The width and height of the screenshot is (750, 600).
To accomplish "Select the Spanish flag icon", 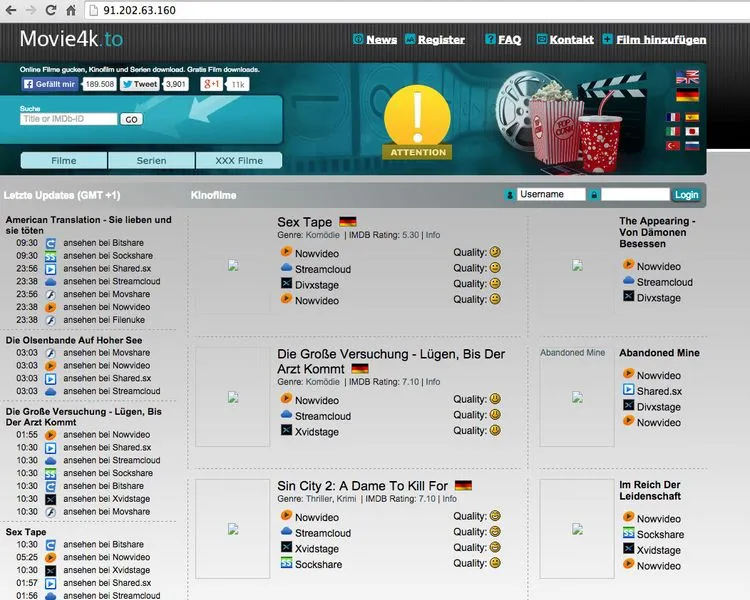I will click(x=692, y=117).
